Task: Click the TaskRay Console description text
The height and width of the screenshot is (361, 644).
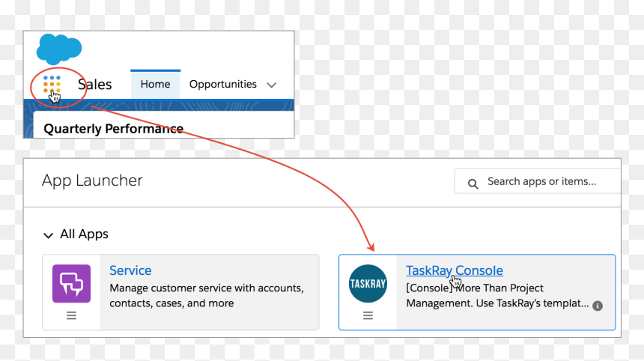Action: click(x=497, y=296)
